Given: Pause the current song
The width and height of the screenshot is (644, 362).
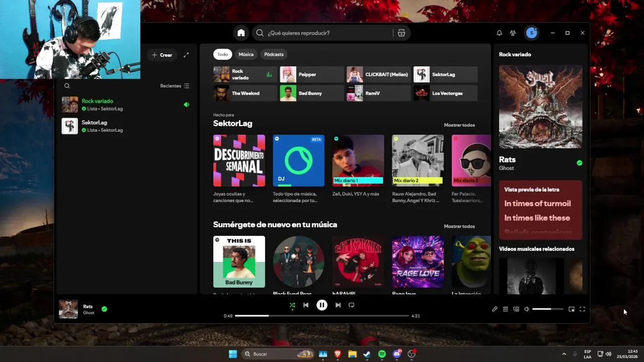Looking at the screenshot, I should (x=322, y=305).
